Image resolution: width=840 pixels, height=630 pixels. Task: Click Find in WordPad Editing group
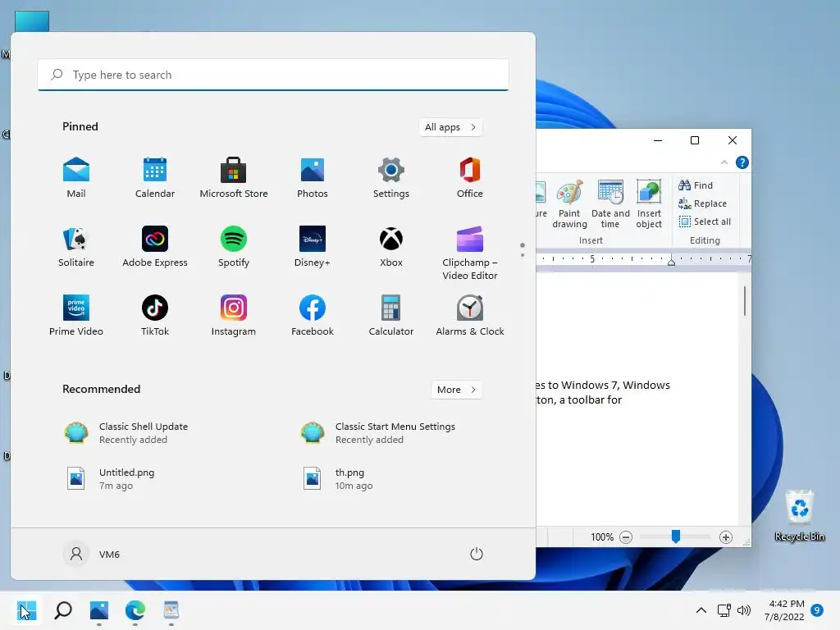pos(696,185)
